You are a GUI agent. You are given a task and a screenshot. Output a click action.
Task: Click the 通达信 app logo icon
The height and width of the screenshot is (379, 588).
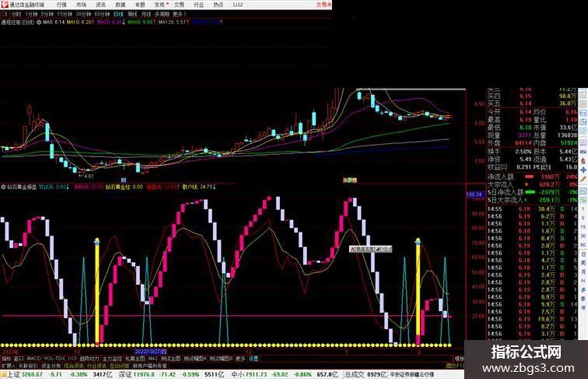coord(4,4)
